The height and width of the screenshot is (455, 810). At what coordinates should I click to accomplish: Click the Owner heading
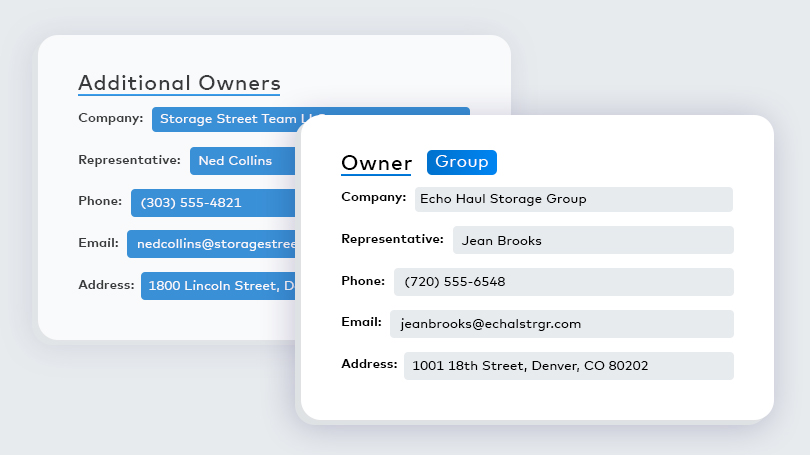pos(376,163)
